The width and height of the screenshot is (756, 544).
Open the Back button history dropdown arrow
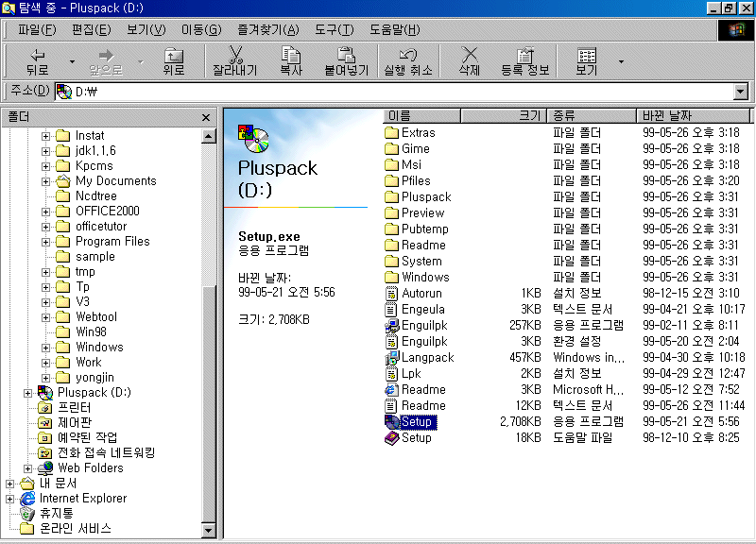coord(73,61)
